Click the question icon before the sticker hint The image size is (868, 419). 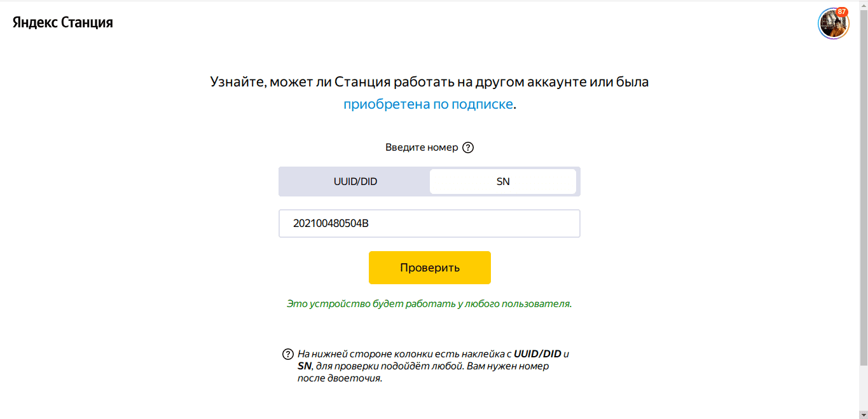point(287,354)
